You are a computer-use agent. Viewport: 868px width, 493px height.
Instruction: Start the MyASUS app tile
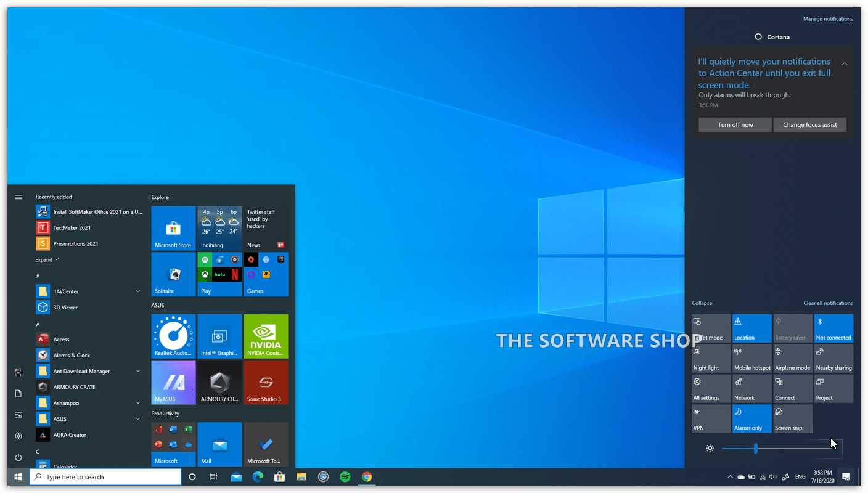tap(173, 382)
